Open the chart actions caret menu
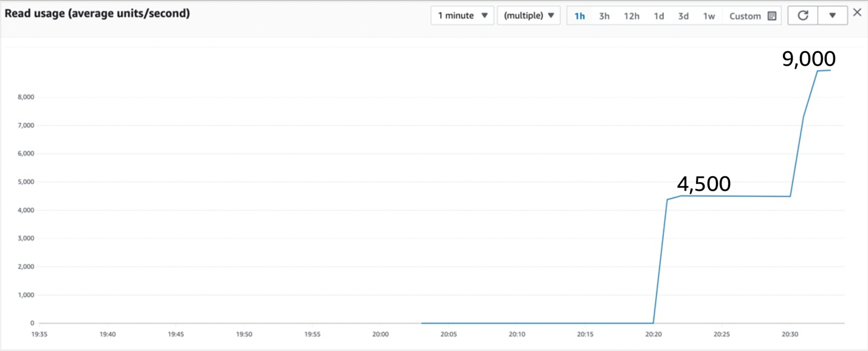 coord(833,15)
